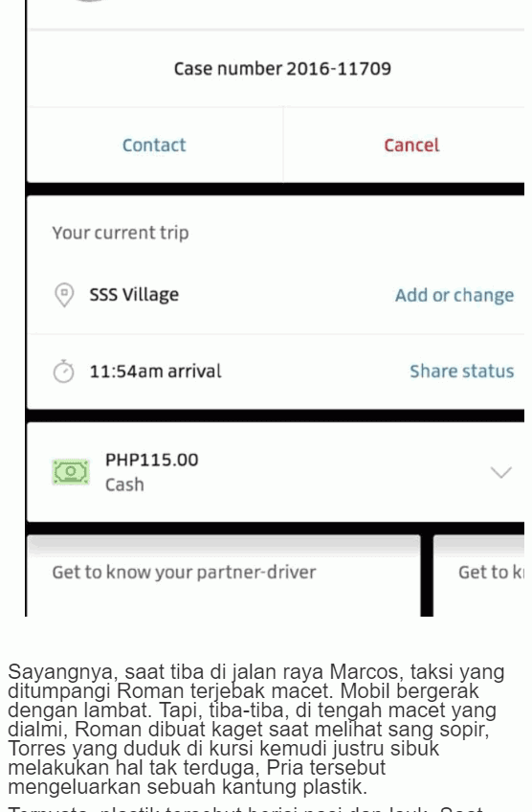Click the location pin icon
The height and width of the screenshot is (812, 532).
pyautogui.click(x=64, y=295)
